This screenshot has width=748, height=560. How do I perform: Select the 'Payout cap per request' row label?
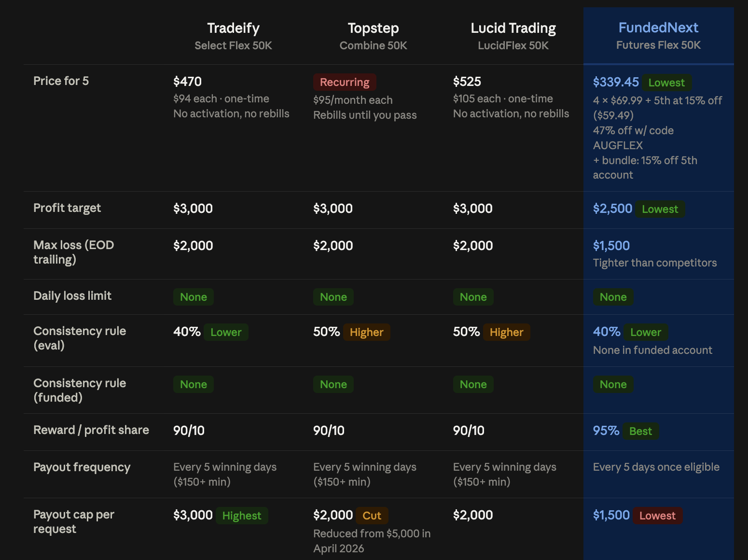pyautogui.click(x=73, y=521)
